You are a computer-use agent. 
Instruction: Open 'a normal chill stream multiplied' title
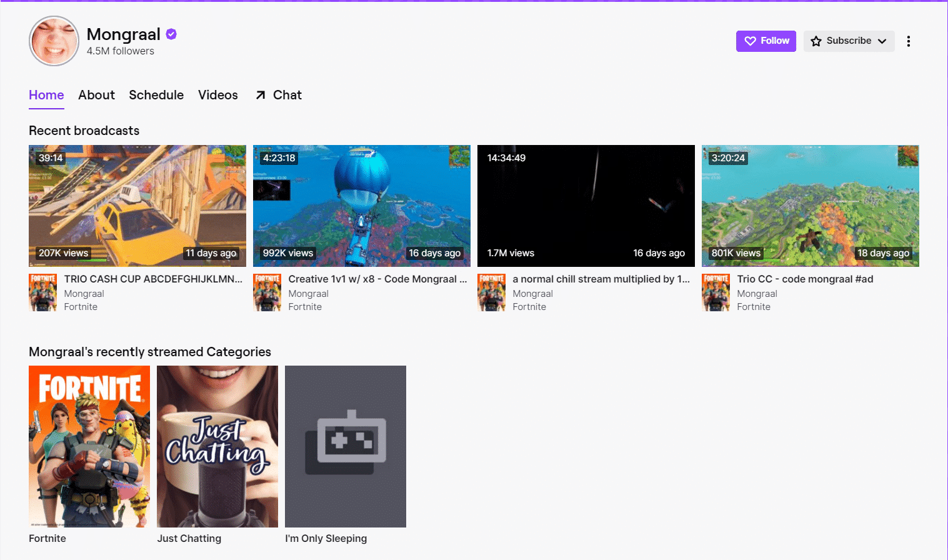click(x=601, y=279)
